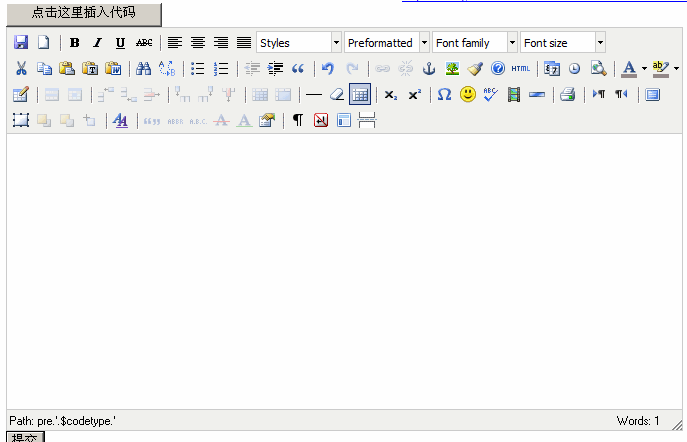Screen dimensions: 687x442
Task: Open the Styles dropdown
Action: (299, 42)
